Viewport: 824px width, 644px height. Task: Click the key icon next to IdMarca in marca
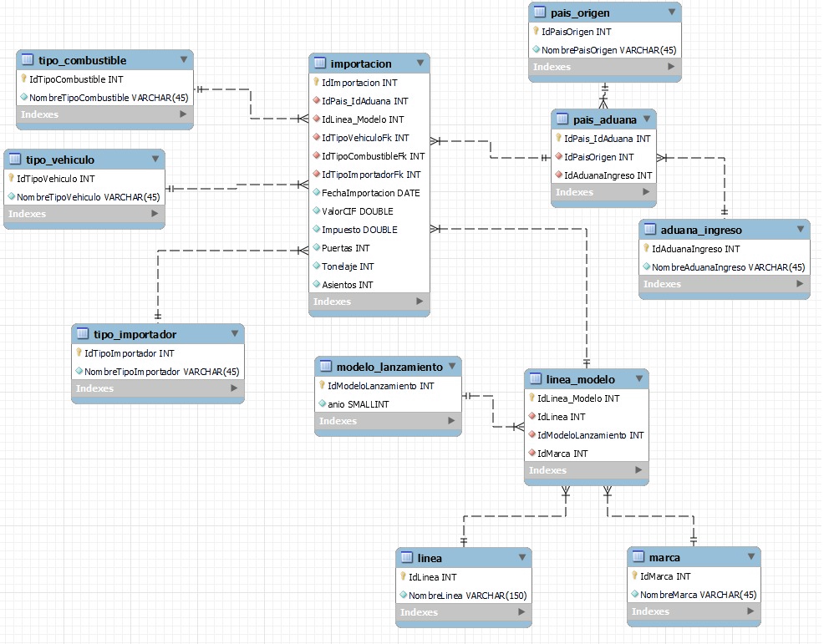[x=634, y=576]
